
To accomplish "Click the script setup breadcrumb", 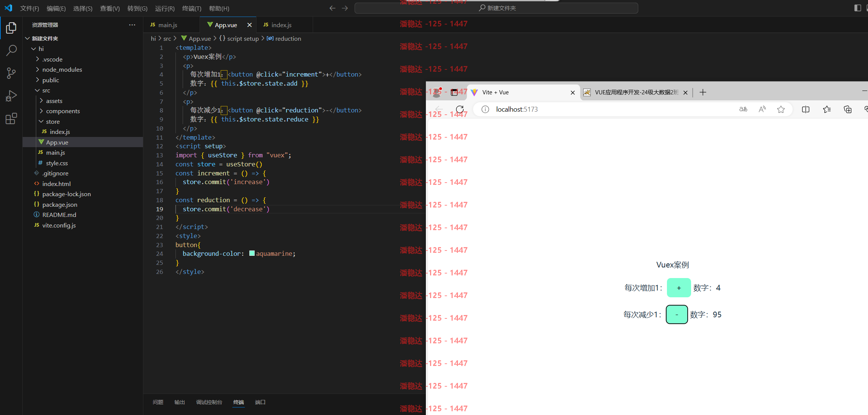I will coord(239,38).
